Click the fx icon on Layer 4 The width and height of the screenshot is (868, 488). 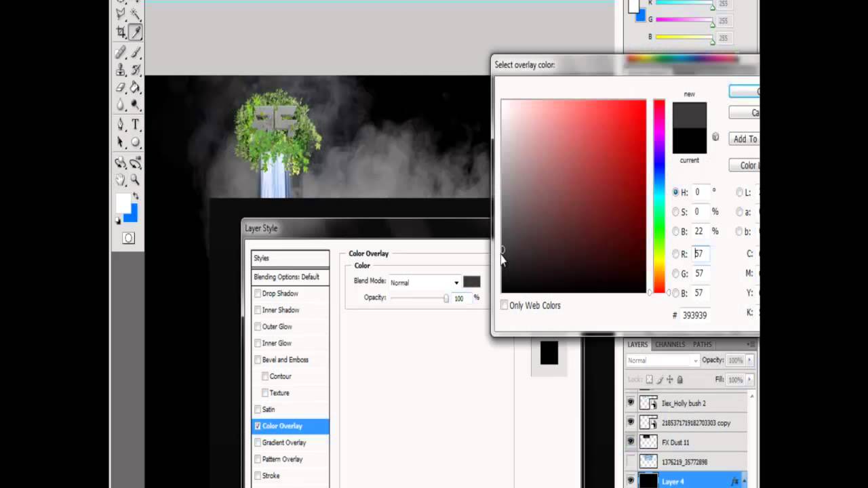[x=735, y=481]
